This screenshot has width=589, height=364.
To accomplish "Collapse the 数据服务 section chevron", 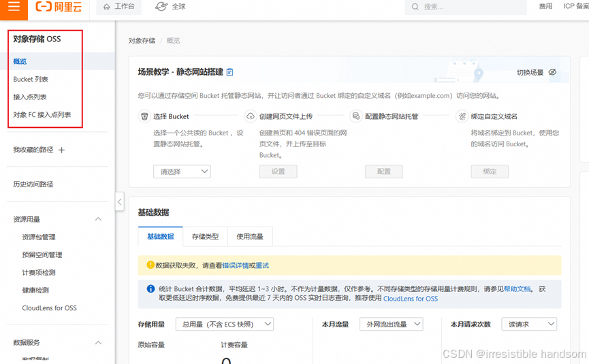I will [x=99, y=343].
